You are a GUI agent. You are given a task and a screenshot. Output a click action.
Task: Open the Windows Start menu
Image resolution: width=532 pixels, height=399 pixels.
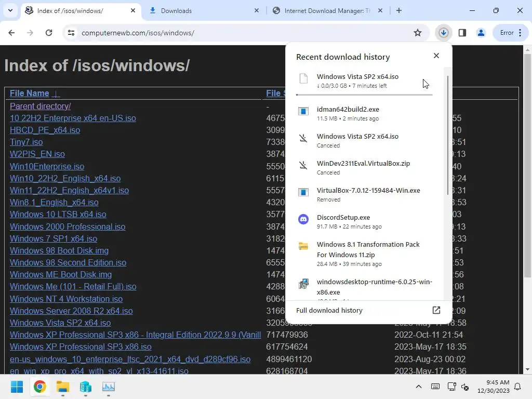tap(17, 387)
